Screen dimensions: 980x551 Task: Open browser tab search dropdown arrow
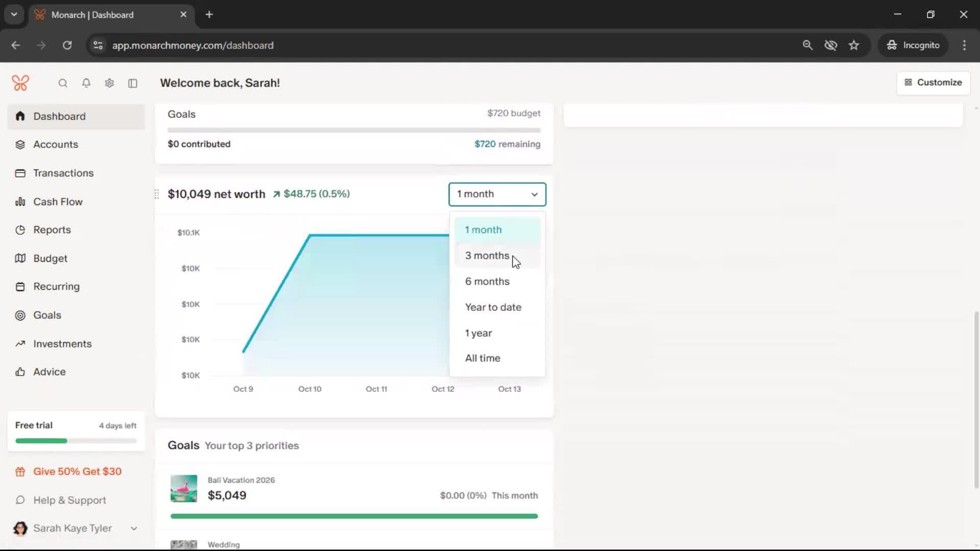tap(14, 14)
